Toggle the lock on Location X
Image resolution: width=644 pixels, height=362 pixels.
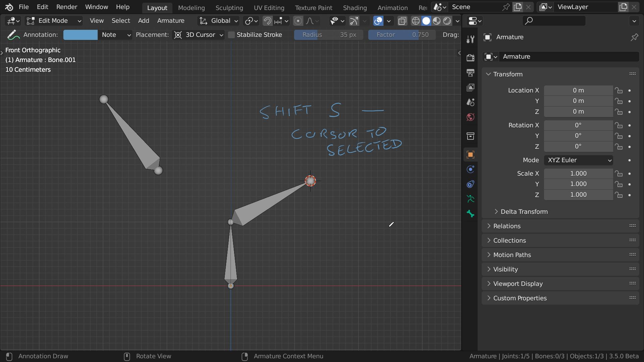[x=619, y=90]
